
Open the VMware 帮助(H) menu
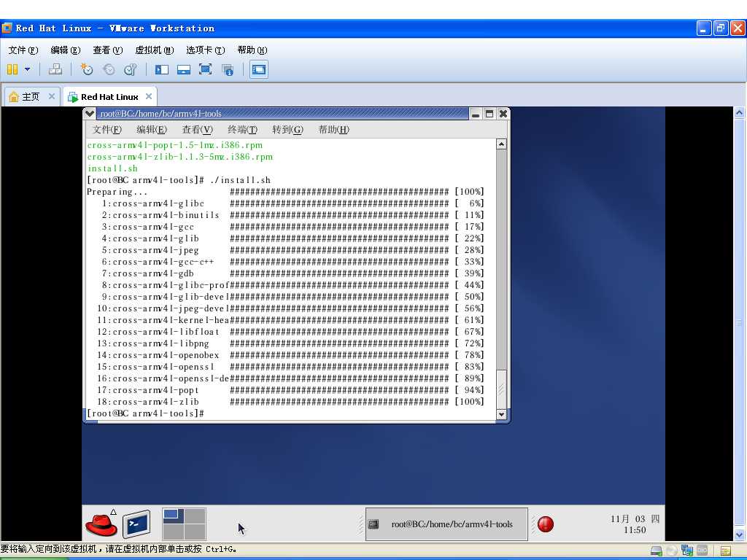[x=252, y=50]
